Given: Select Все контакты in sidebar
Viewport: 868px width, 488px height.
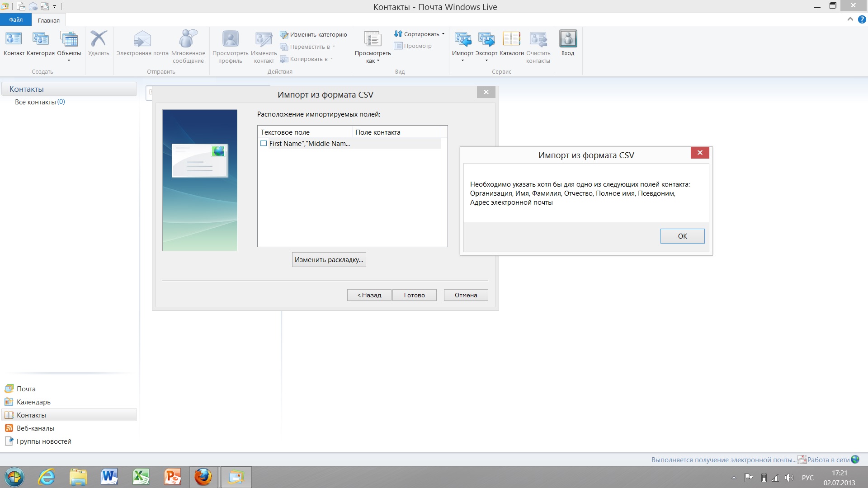Looking at the screenshot, I should (40, 102).
